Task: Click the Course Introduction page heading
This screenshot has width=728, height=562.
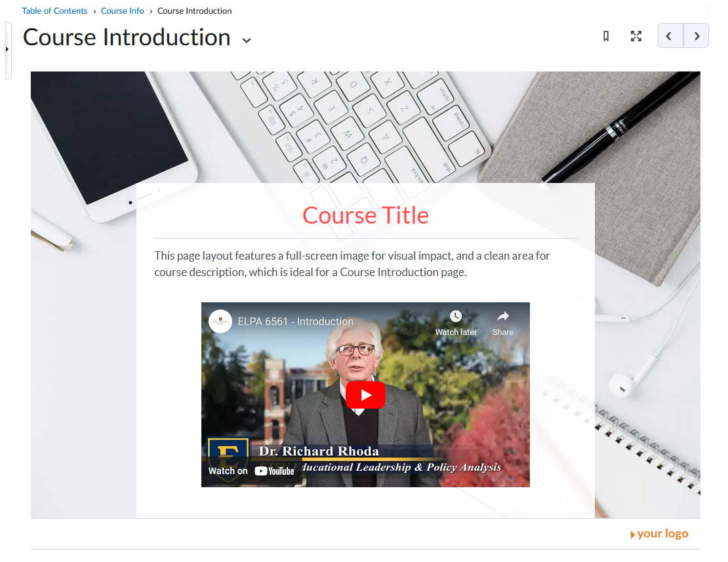Action: 127,37
